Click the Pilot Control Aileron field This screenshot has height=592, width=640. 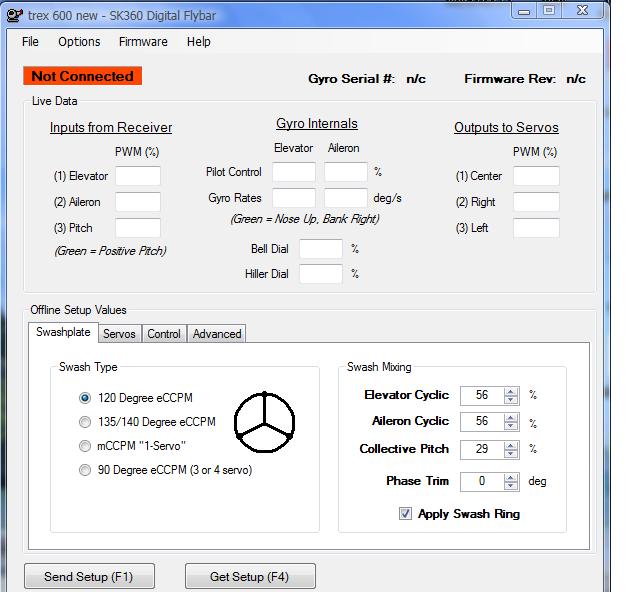coord(346,172)
